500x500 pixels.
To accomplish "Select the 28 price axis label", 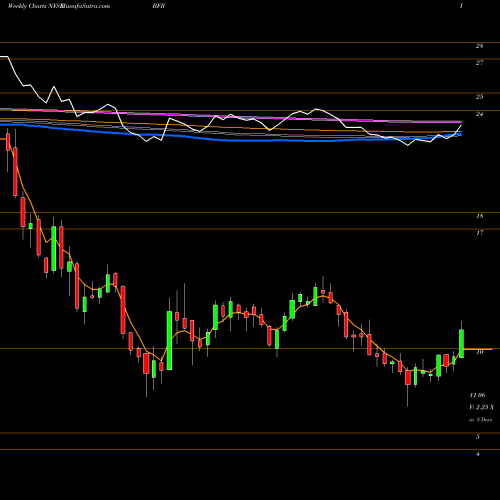I will [479, 46].
